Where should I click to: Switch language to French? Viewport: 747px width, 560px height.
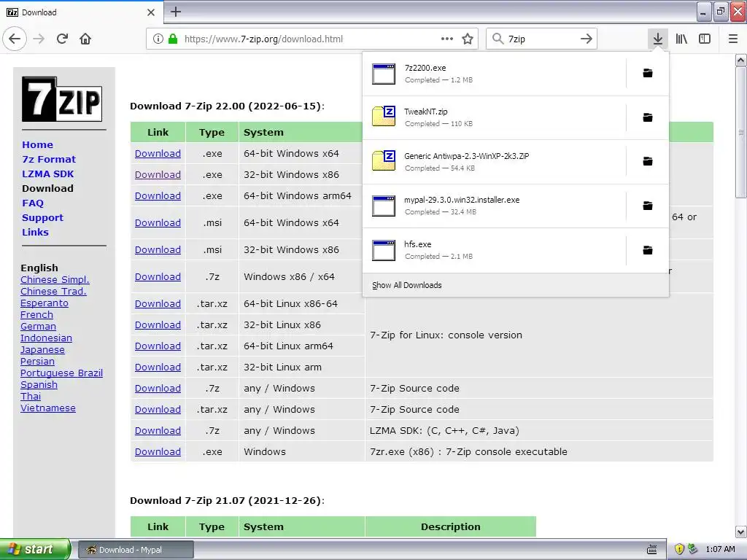36,315
